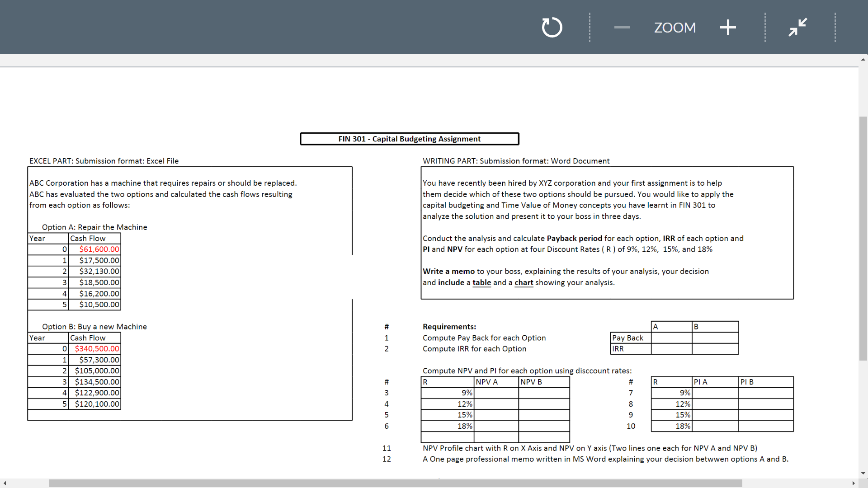Select the PI A cell at 15%
The width and height of the screenshot is (868, 488).
714,414
